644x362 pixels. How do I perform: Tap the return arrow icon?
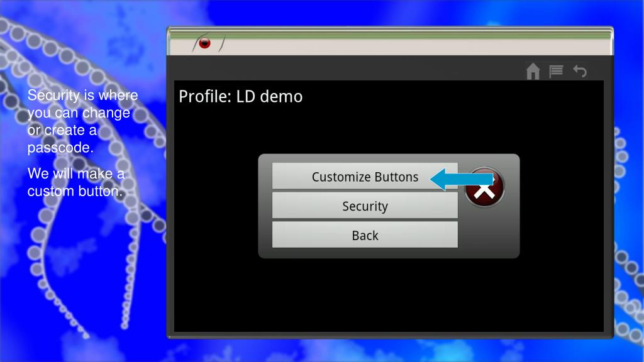(580, 72)
